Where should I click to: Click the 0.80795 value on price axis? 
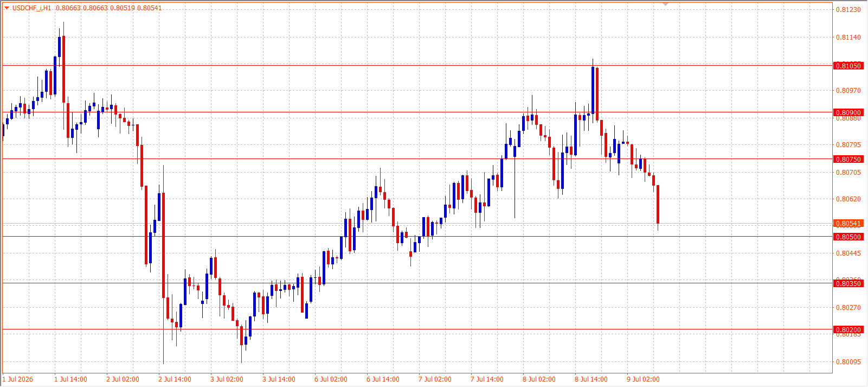pos(848,145)
